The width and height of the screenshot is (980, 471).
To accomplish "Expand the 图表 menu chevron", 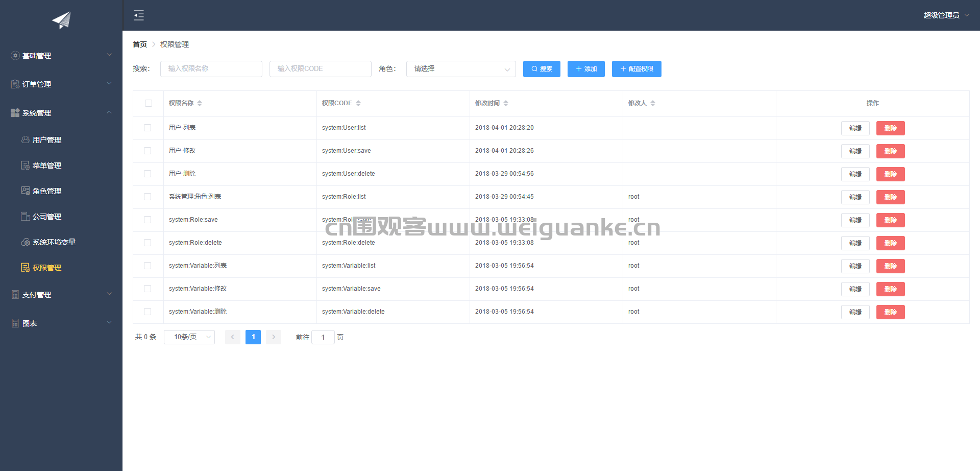I will (109, 323).
